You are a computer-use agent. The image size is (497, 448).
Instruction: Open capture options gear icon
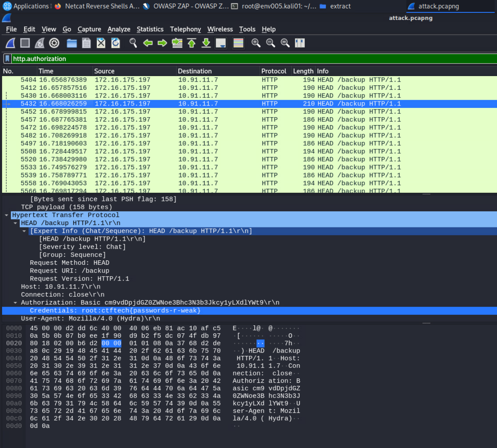click(54, 43)
